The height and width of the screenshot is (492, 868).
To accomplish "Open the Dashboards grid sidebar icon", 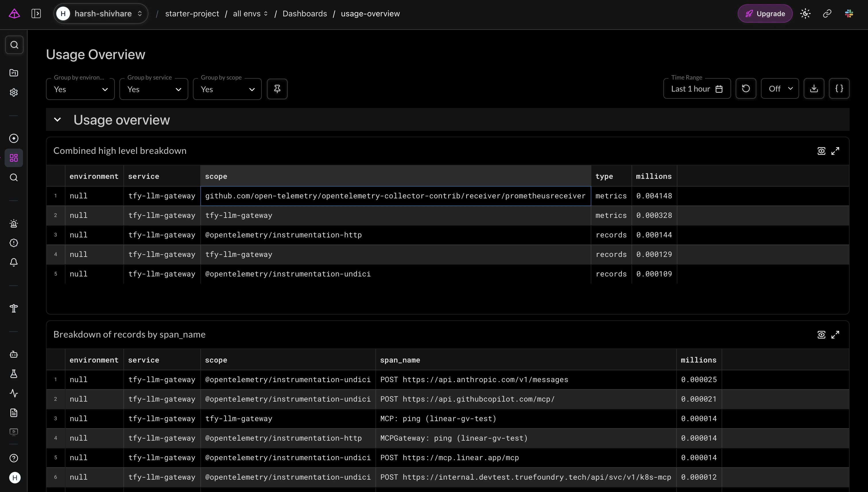I will pyautogui.click(x=14, y=158).
